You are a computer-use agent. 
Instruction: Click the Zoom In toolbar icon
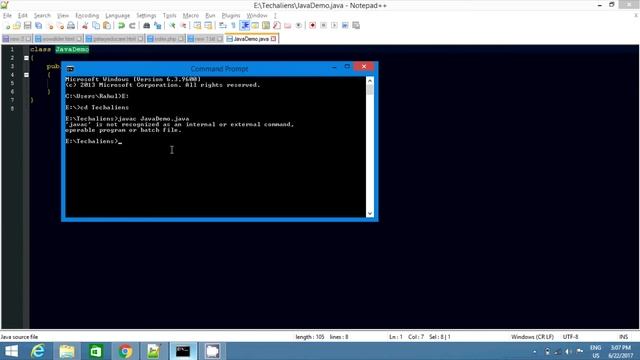[x=172, y=26]
